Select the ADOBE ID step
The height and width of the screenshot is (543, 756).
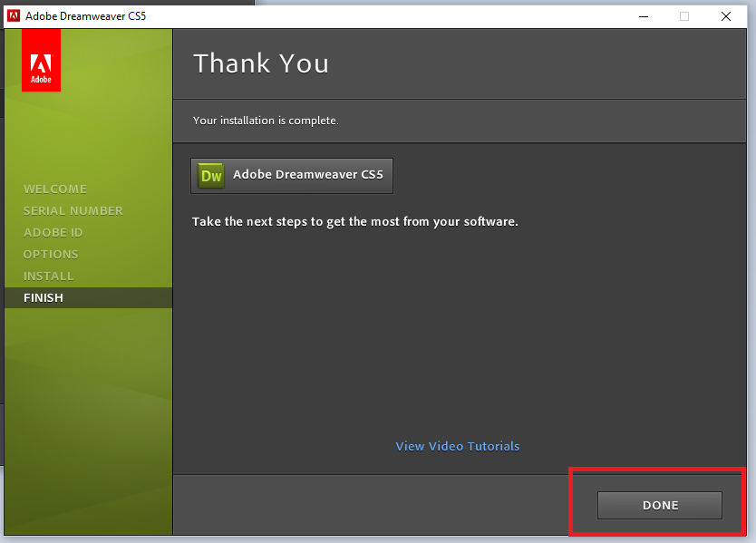pyautogui.click(x=53, y=232)
